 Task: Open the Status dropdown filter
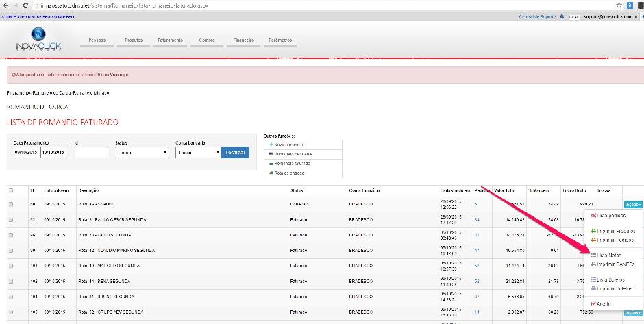tap(142, 153)
